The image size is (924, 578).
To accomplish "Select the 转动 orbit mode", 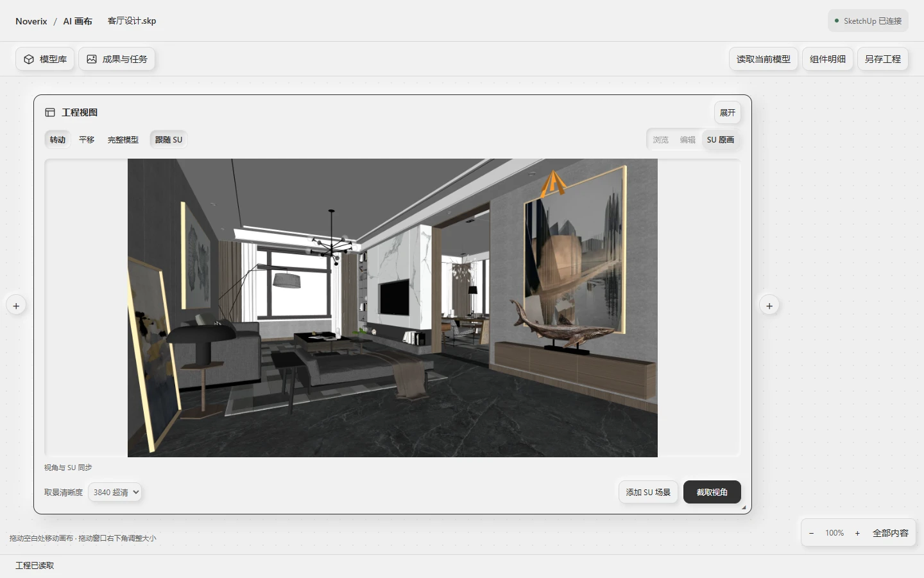I will click(58, 139).
